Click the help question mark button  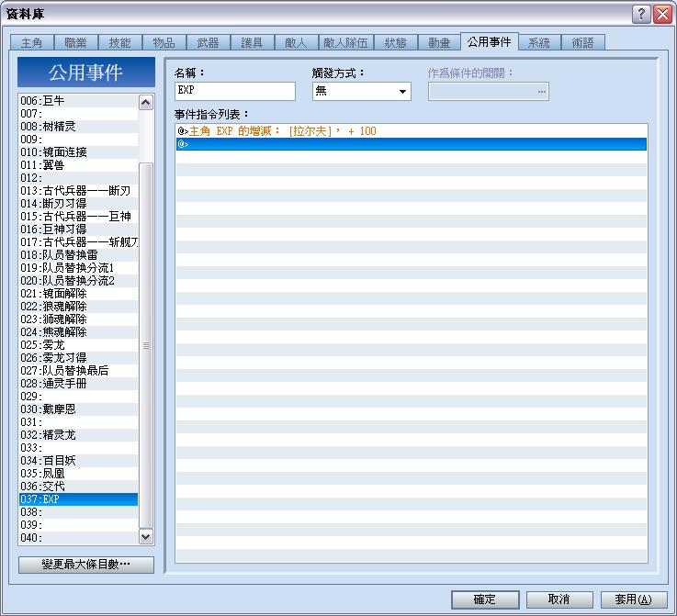tap(641, 15)
